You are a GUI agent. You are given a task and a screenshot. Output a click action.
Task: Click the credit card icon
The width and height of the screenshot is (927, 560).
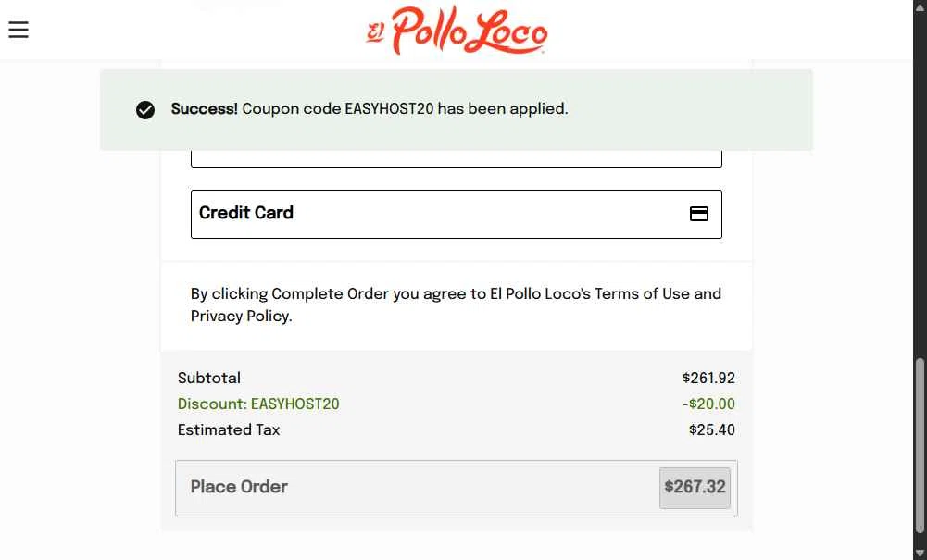point(699,214)
